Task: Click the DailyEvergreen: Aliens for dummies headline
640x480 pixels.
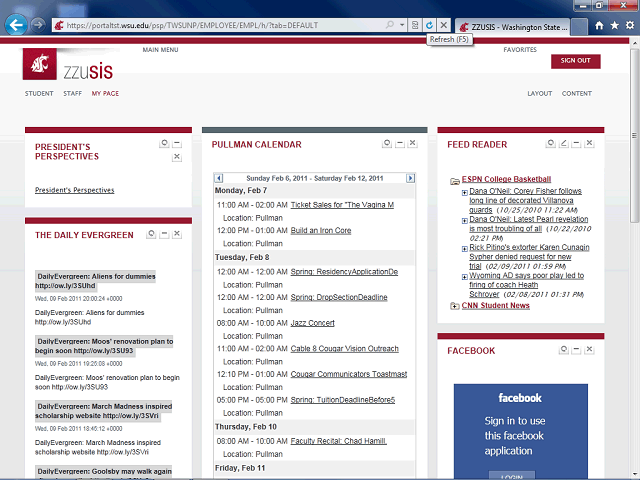Action: (x=95, y=281)
